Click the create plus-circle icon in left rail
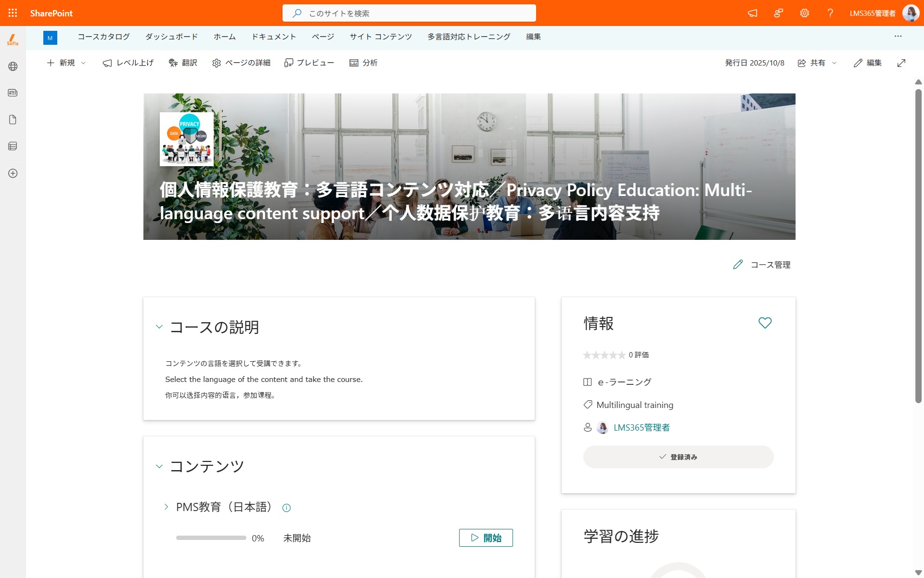Screen dimensions: 924x578 [x=13, y=173]
